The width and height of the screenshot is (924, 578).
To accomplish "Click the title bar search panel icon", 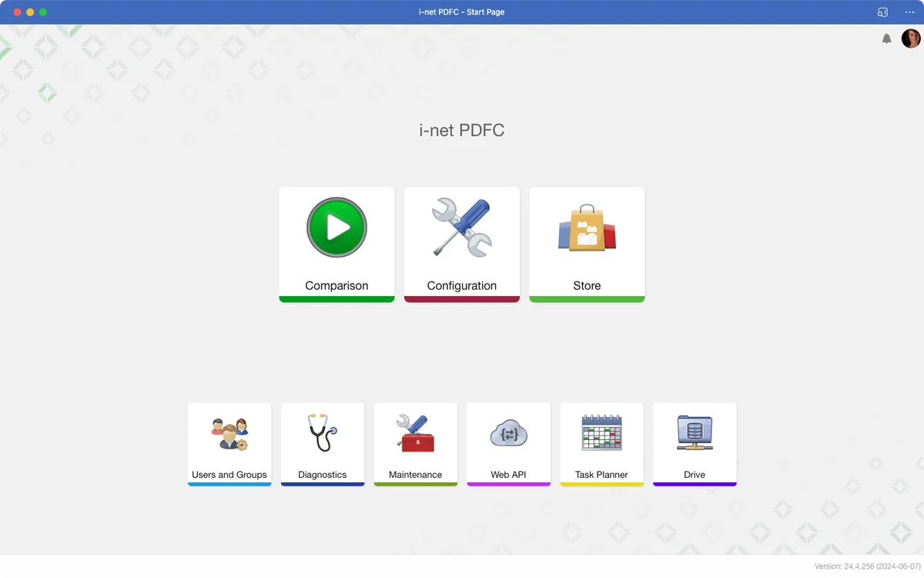I will [x=882, y=12].
